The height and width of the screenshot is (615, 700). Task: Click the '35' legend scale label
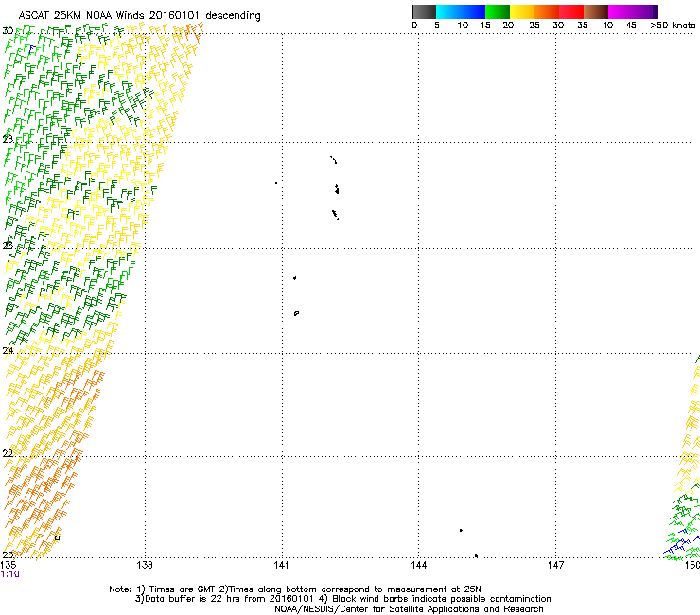583,26
